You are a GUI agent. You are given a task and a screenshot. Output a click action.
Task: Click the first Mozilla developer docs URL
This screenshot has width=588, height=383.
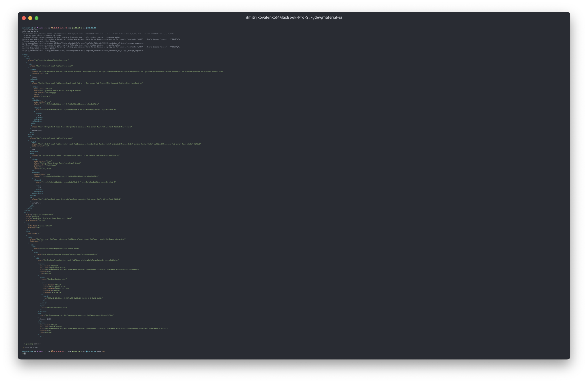[x=83, y=43]
